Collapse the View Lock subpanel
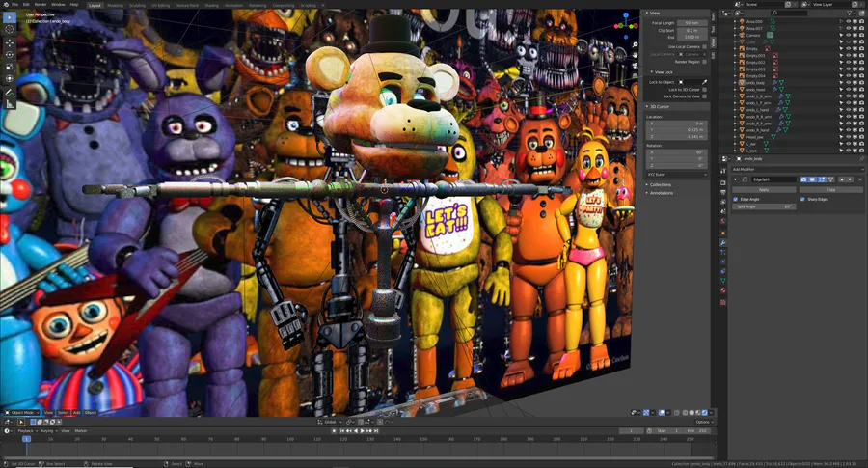Image resolution: width=868 pixels, height=468 pixels. click(x=662, y=72)
